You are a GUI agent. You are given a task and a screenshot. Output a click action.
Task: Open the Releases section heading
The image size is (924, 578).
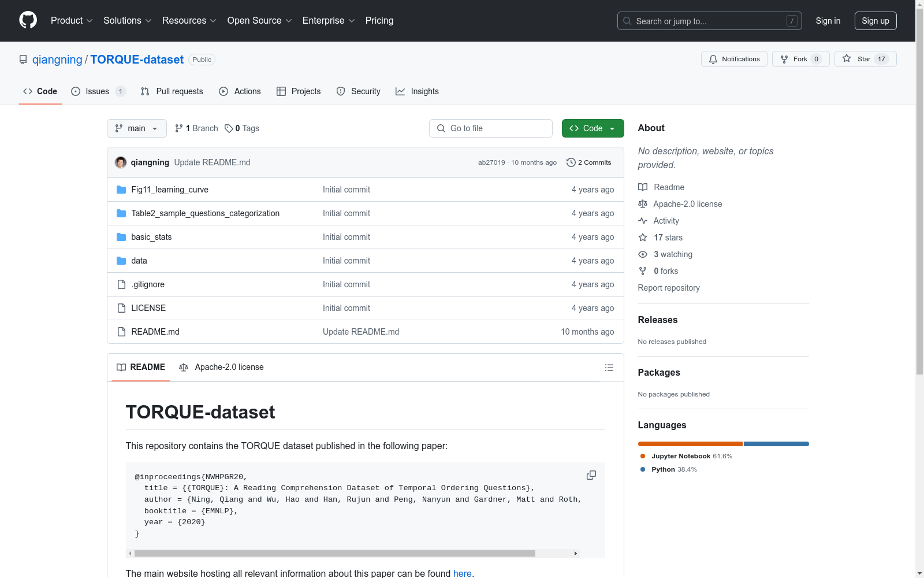click(x=658, y=320)
